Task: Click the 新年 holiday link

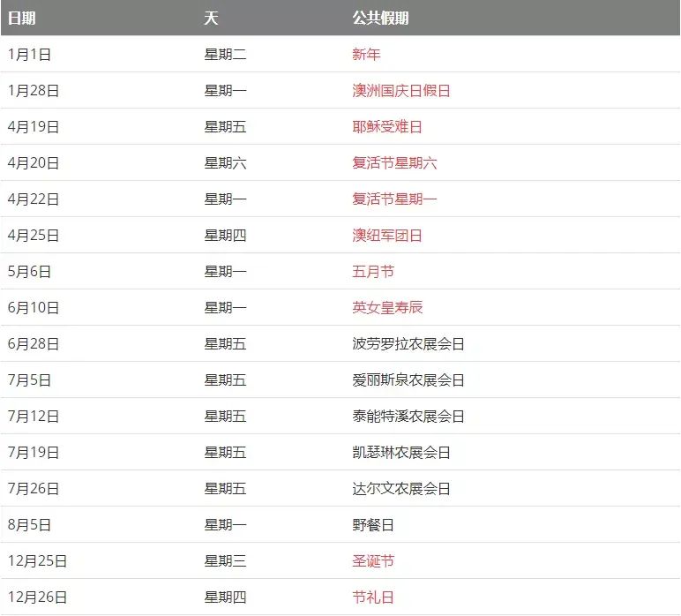Action: pyautogui.click(x=366, y=55)
